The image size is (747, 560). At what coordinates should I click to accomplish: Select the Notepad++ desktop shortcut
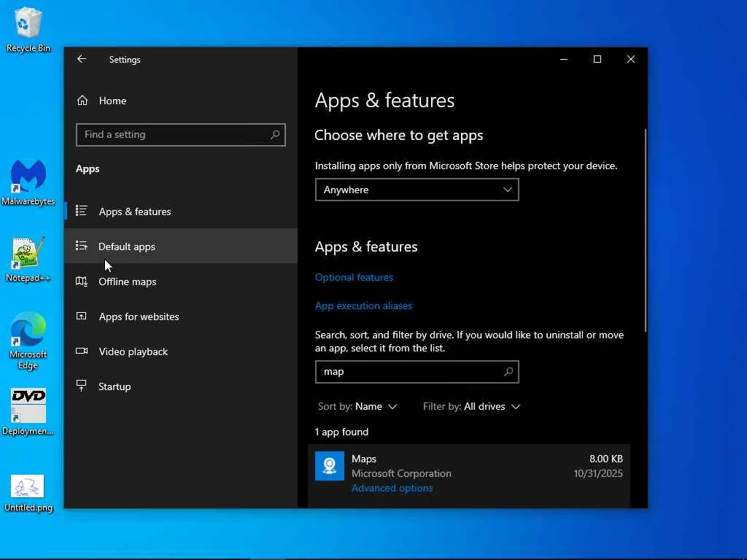click(x=28, y=260)
